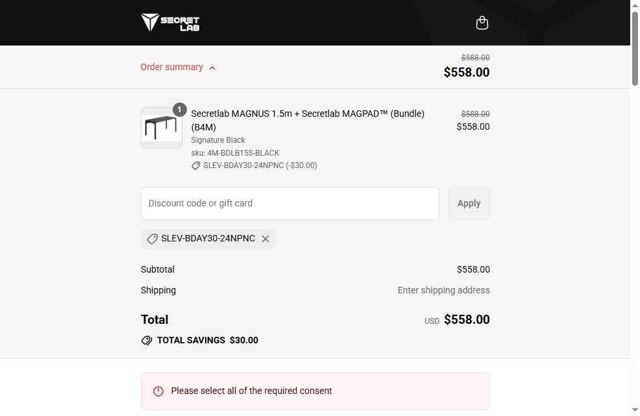
Task: Click the tag icon beside the product discount line
Action: point(196,166)
